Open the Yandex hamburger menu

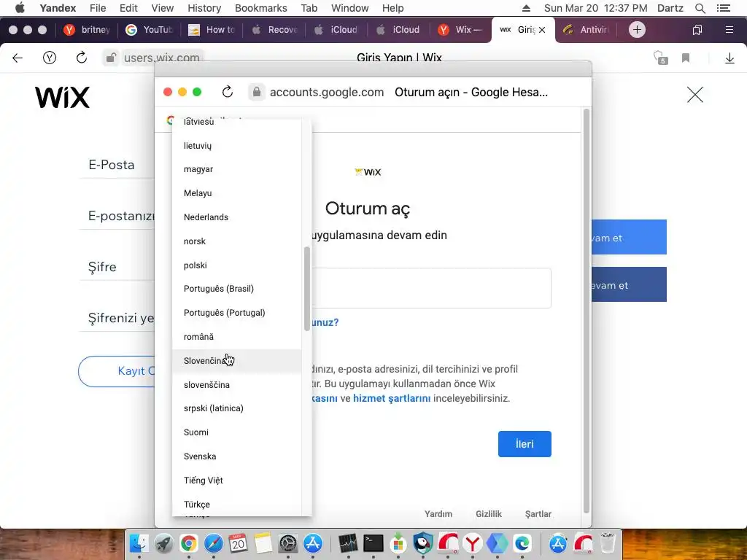pyautogui.click(x=729, y=30)
